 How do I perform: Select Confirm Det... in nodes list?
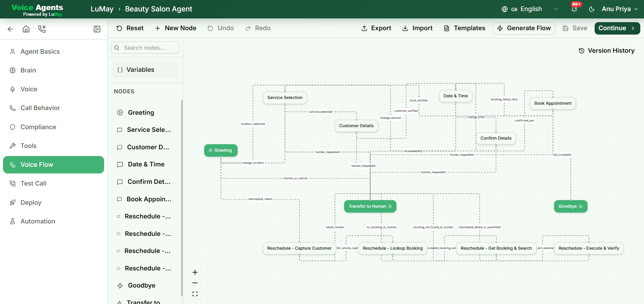pyautogui.click(x=145, y=182)
